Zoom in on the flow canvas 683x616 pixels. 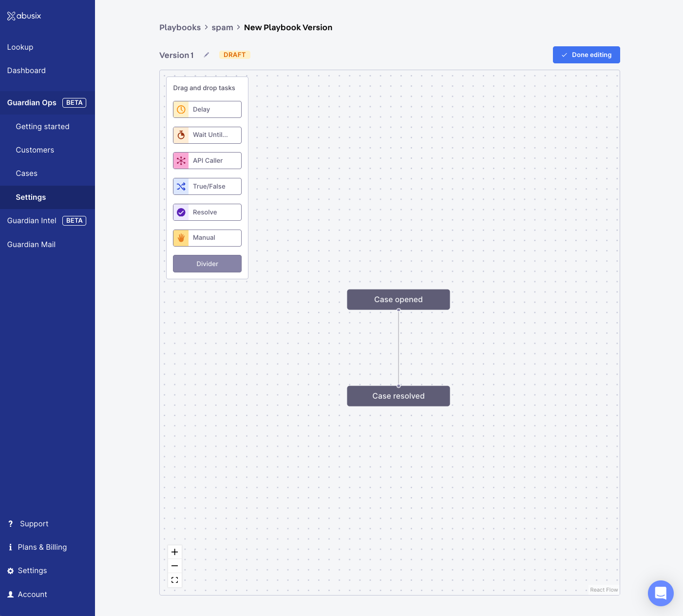click(174, 552)
